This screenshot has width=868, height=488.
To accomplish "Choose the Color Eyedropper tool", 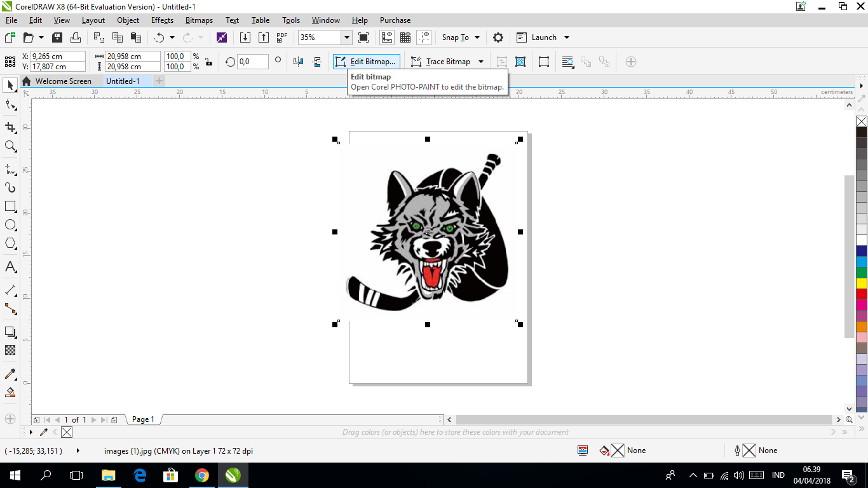I will click(10, 374).
